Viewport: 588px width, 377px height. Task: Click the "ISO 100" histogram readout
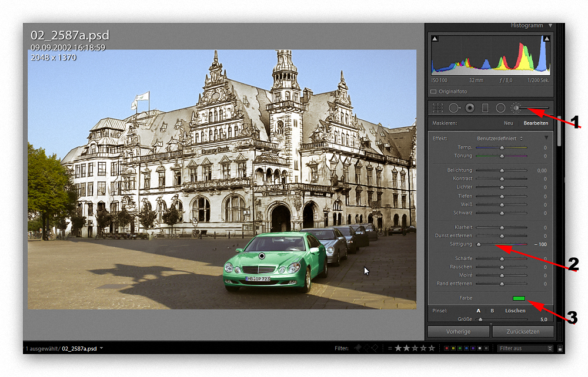[x=439, y=80]
